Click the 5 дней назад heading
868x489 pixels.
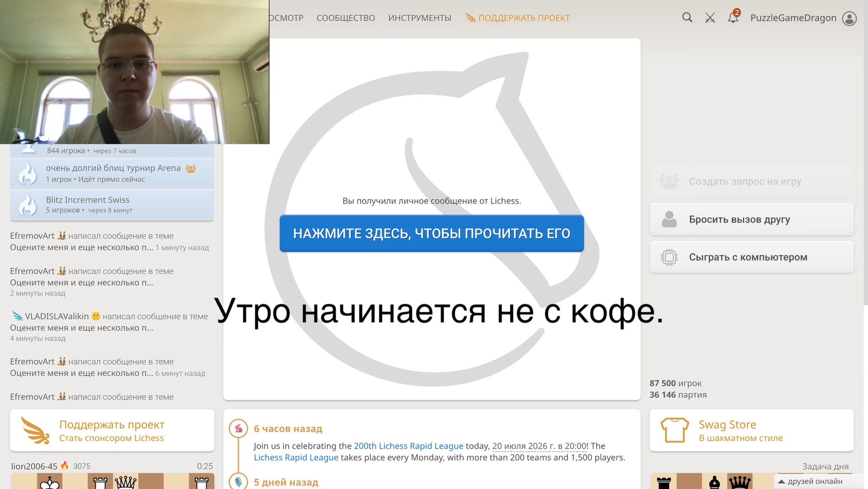coord(286,482)
